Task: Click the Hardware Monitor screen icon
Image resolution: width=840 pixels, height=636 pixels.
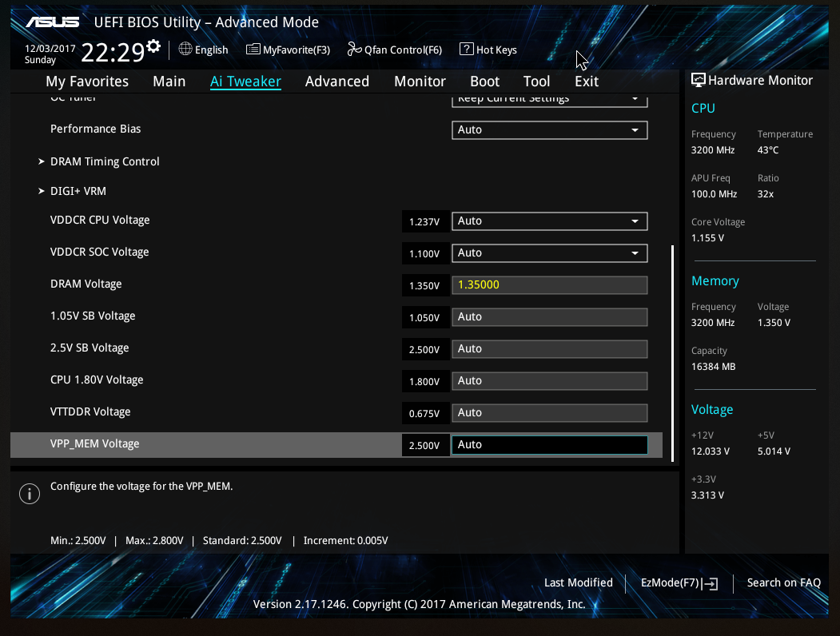Action: pos(698,81)
